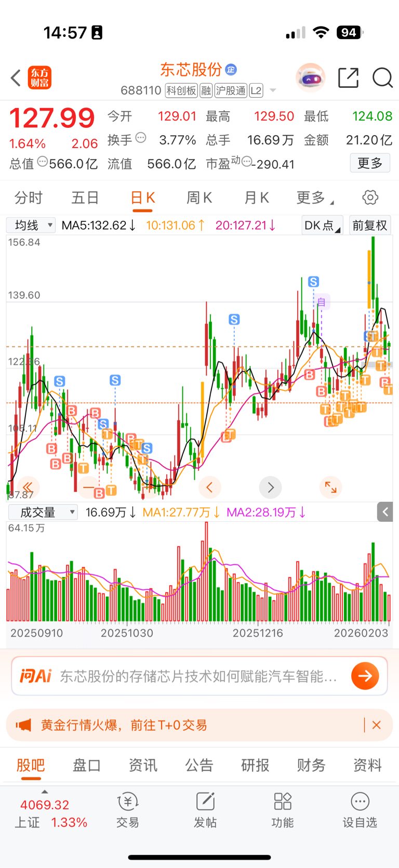The width and height of the screenshot is (399, 868).
Task: Move chart left with orange left arrow
Action: click(209, 487)
